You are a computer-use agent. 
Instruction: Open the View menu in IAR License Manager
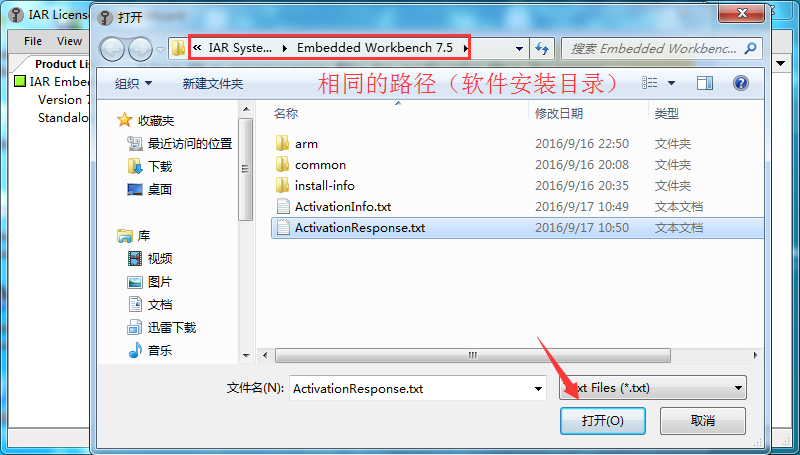pos(69,41)
